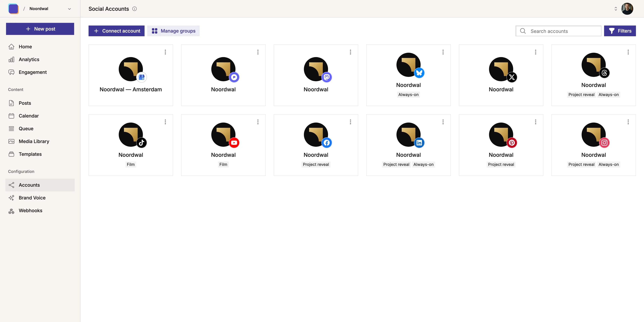Click the info icon beside Social Accounts
This screenshot has height=322, width=644.
click(135, 9)
